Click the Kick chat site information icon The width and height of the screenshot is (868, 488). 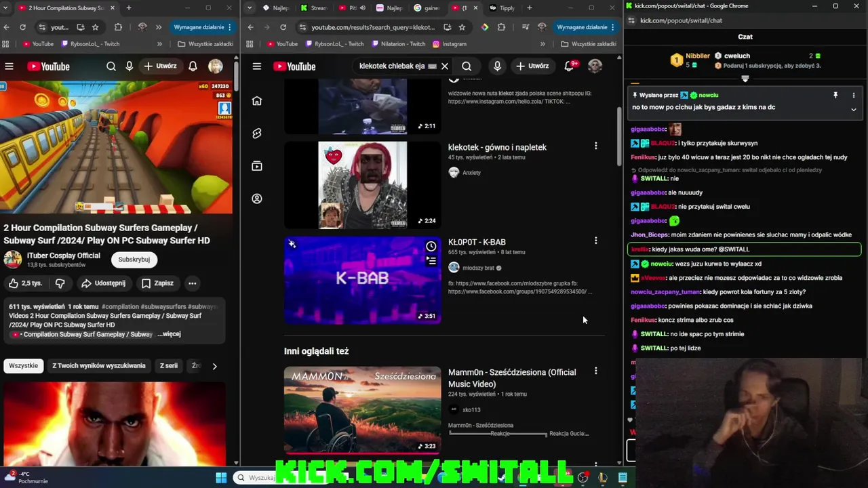click(x=631, y=20)
